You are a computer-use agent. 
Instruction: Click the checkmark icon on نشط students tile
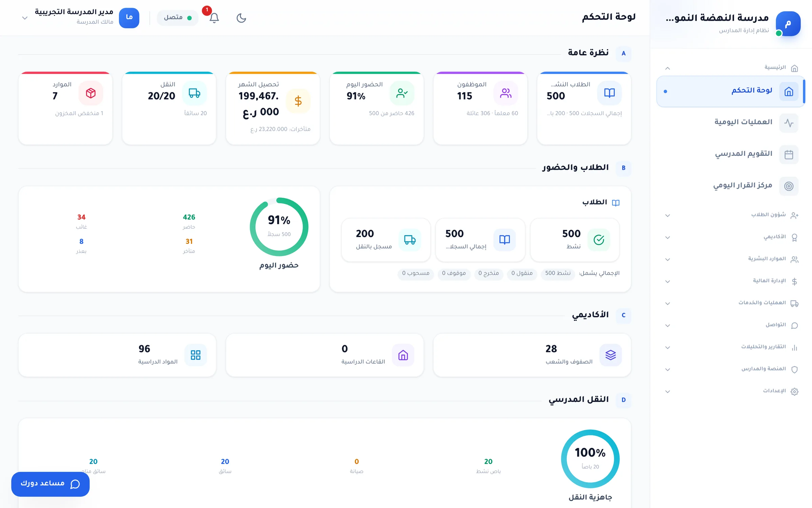click(599, 240)
